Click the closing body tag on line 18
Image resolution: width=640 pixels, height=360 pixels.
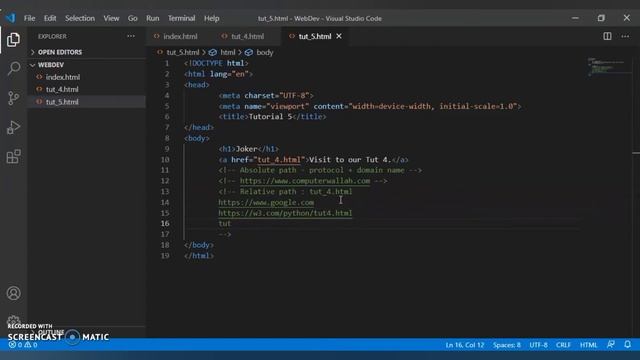pos(199,245)
